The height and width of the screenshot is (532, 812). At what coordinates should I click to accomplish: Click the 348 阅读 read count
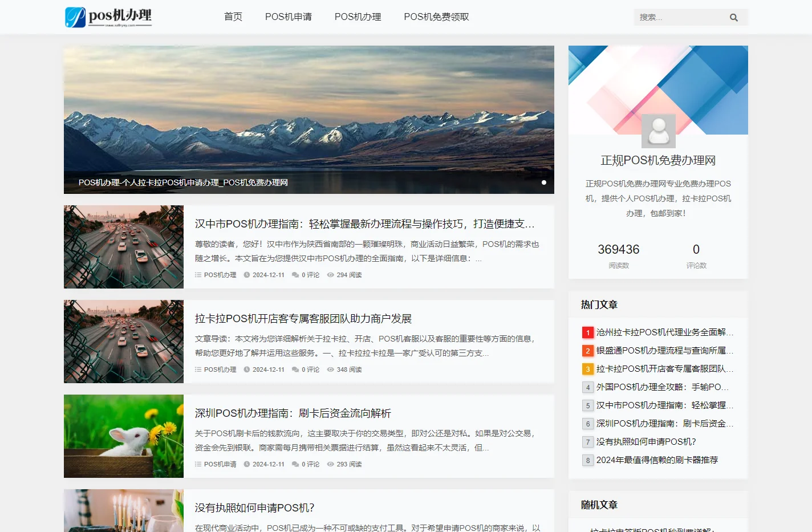point(349,369)
